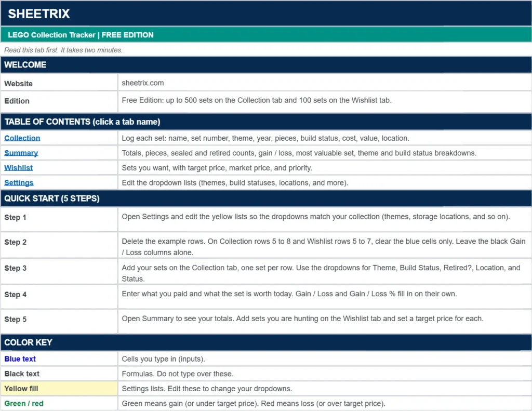Image resolution: width=532 pixels, height=411 pixels.
Task: Open the Summary tab link
Action: [x=21, y=153]
